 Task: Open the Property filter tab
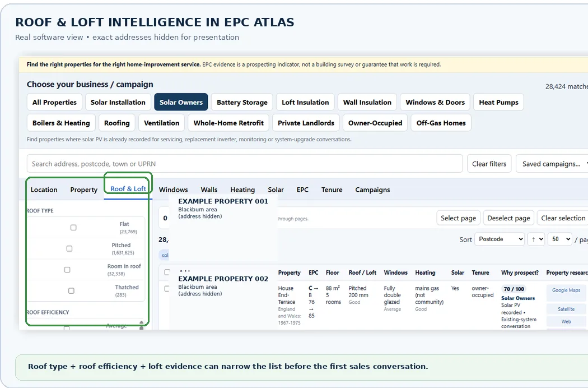click(x=83, y=190)
